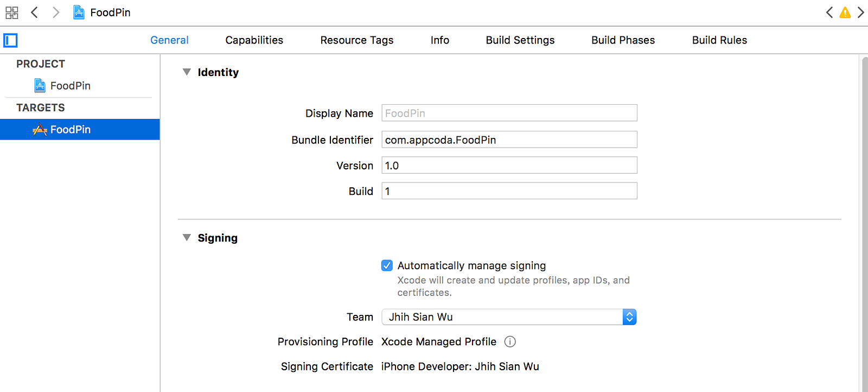The height and width of the screenshot is (392, 868).
Task: Click the FoodPin file icon in the jump bar
Action: coord(79,12)
